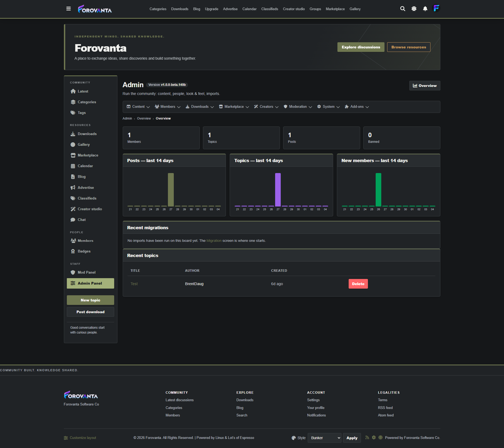Click the Badges icon in sidebar

[x=73, y=251]
